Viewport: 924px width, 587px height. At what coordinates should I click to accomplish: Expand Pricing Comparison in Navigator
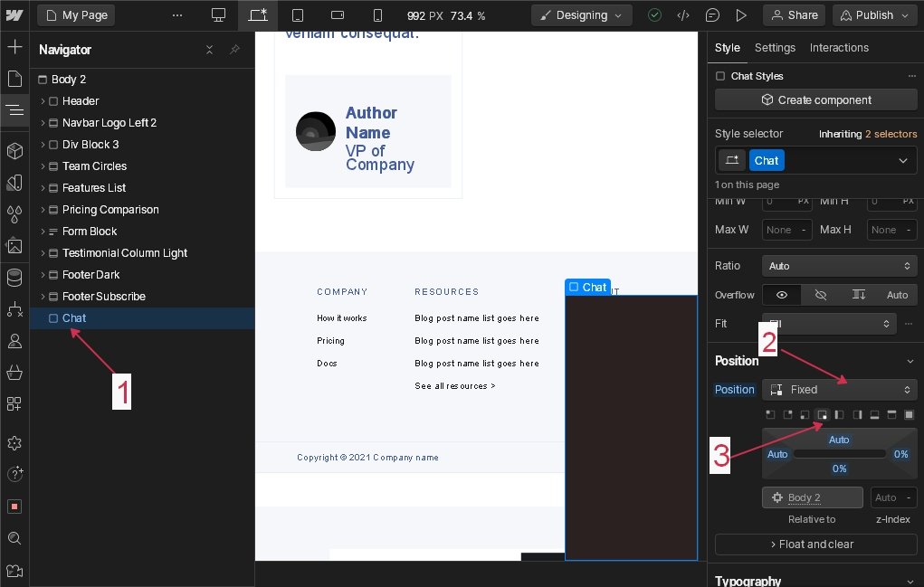[43, 210]
